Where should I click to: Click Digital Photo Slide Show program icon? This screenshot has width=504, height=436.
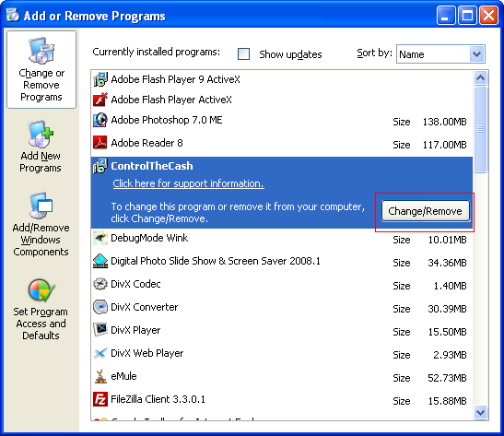pyautogui.click(x=100, y=261)
